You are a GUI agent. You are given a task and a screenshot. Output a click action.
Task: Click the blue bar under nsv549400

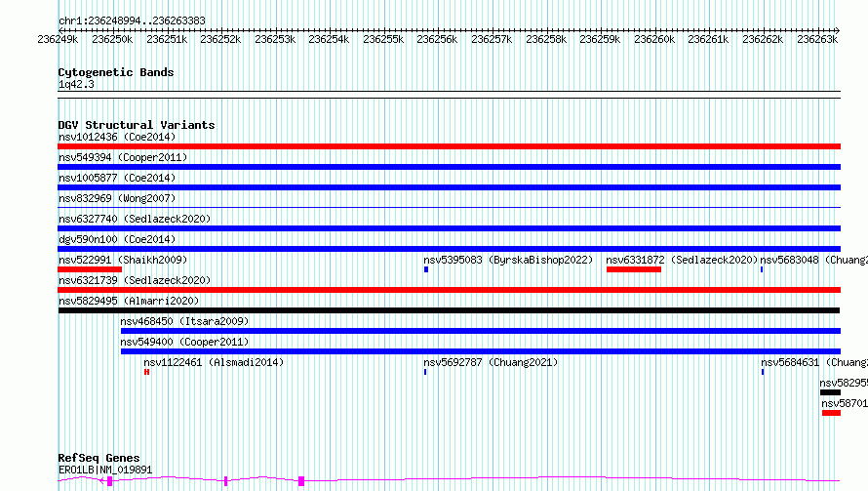(x=481, y=351)
